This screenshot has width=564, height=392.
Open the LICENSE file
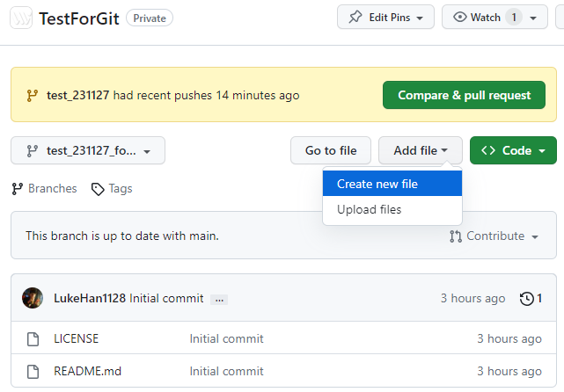click(76, 338)
